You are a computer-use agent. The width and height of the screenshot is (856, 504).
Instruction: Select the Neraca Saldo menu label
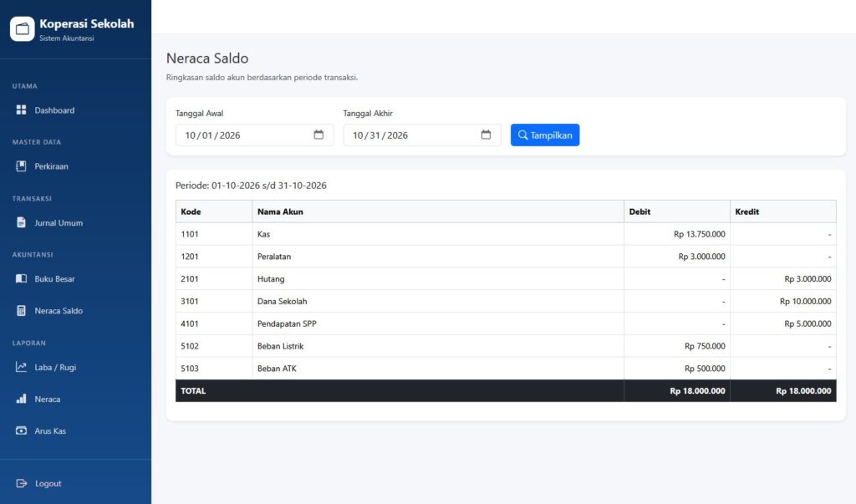59,311
